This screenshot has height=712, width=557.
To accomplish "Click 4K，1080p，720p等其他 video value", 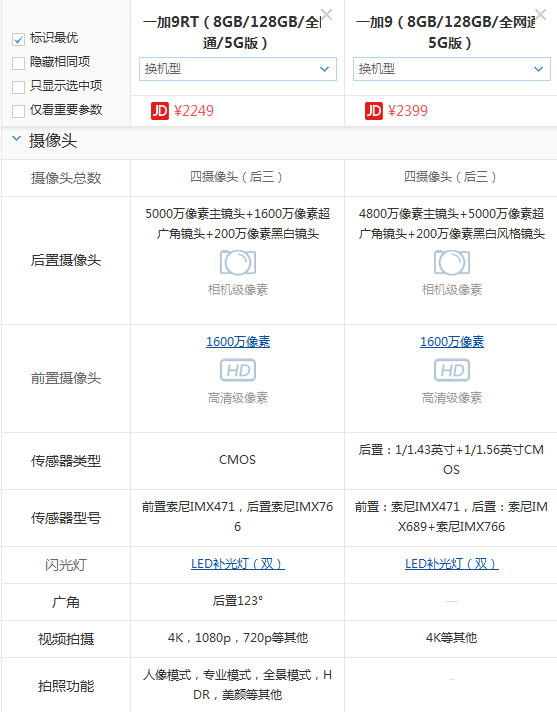I will tap(238, 638).
